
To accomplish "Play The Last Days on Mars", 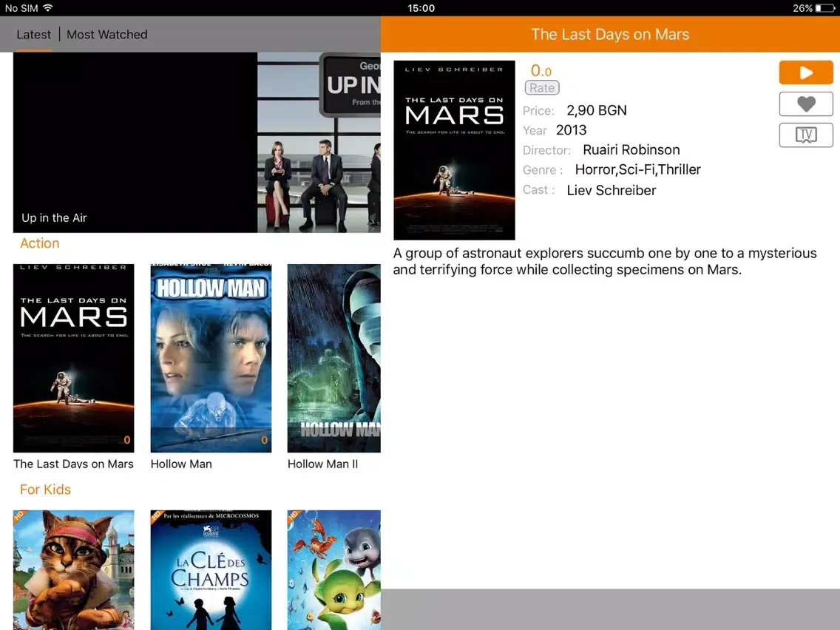I will [x=806, y=72].
